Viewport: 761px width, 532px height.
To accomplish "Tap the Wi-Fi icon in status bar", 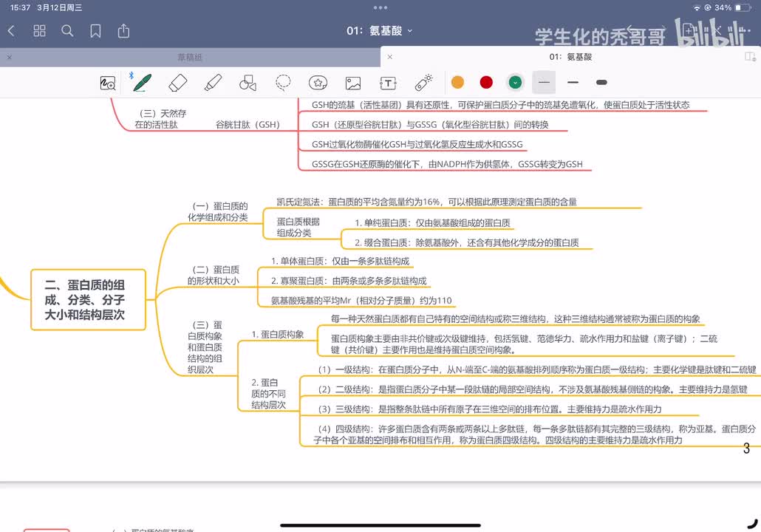I will point(697,8).
